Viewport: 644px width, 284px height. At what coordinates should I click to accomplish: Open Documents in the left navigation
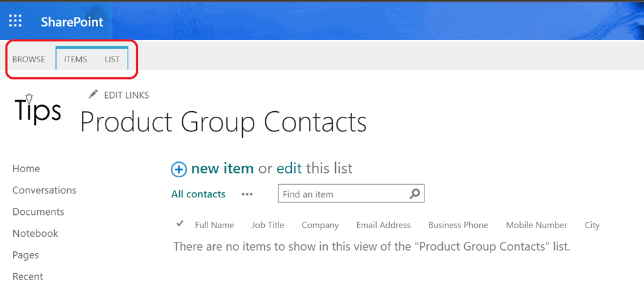(x=38, y=212)
